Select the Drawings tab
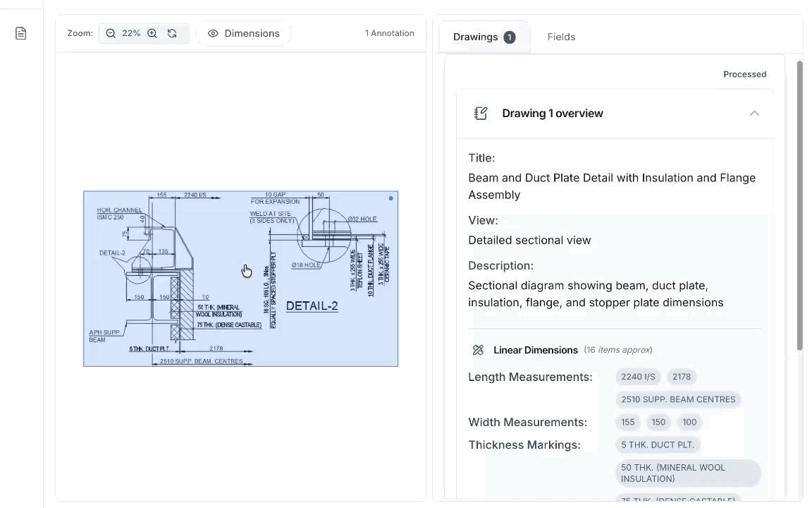The height and width of the screenshot is (508, 812). click(x=475, y=37)
